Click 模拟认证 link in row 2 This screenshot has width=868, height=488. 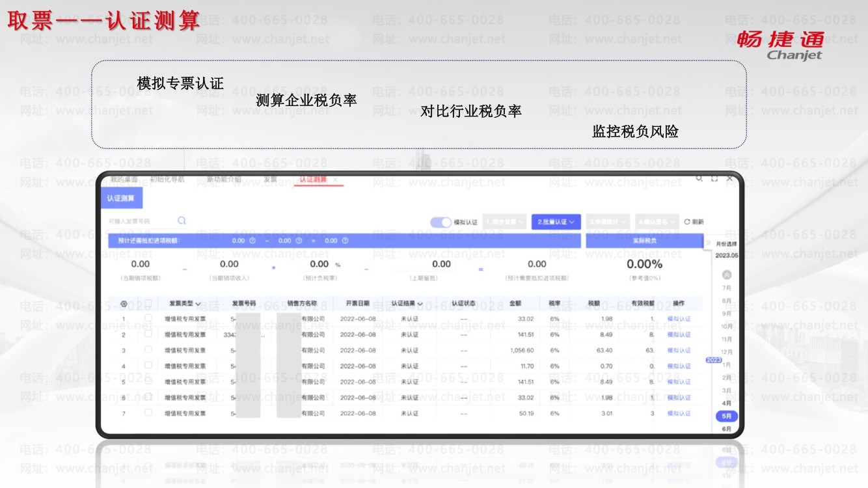679,334
